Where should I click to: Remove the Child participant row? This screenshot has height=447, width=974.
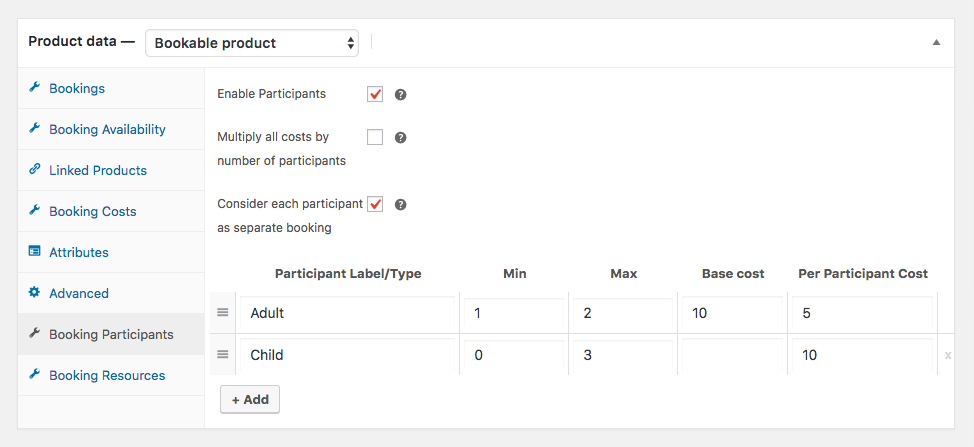[948, 355]
